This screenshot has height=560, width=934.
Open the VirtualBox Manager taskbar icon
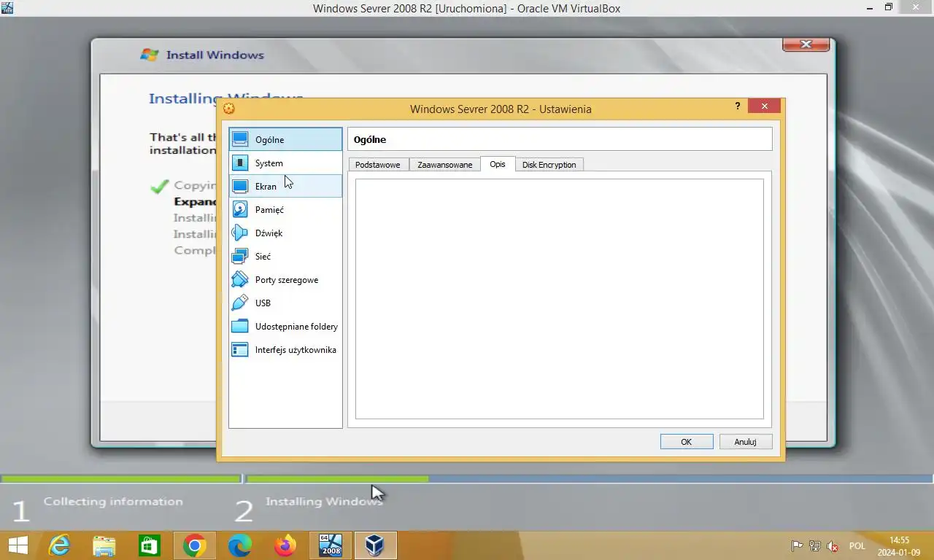(375, 545)
